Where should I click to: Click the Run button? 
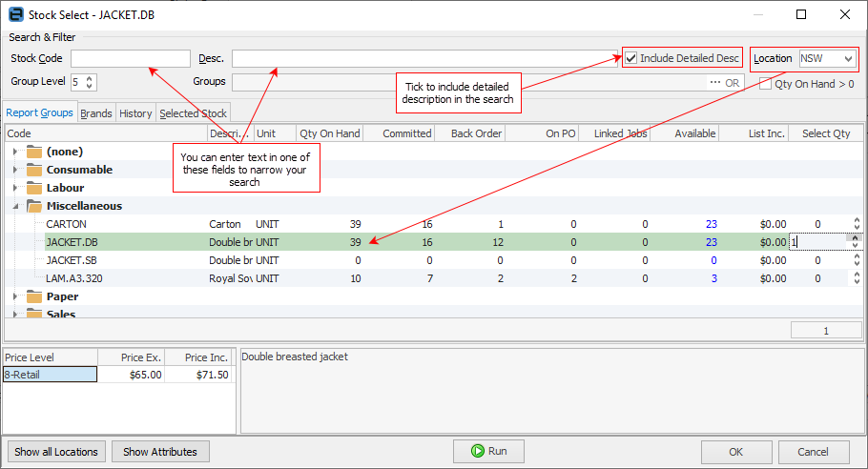488,451
